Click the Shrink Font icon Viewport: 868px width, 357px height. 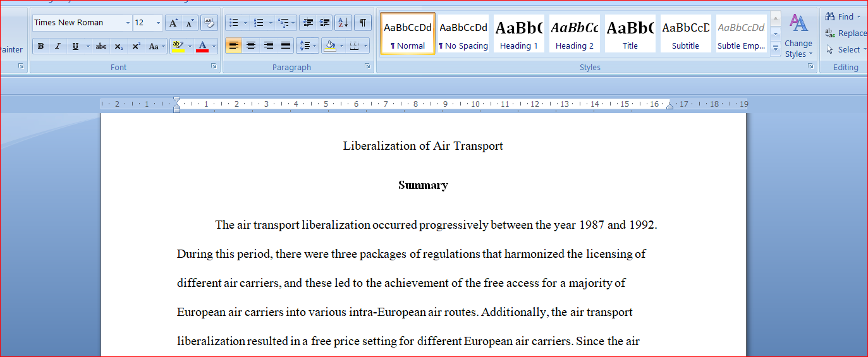(190, 23)
